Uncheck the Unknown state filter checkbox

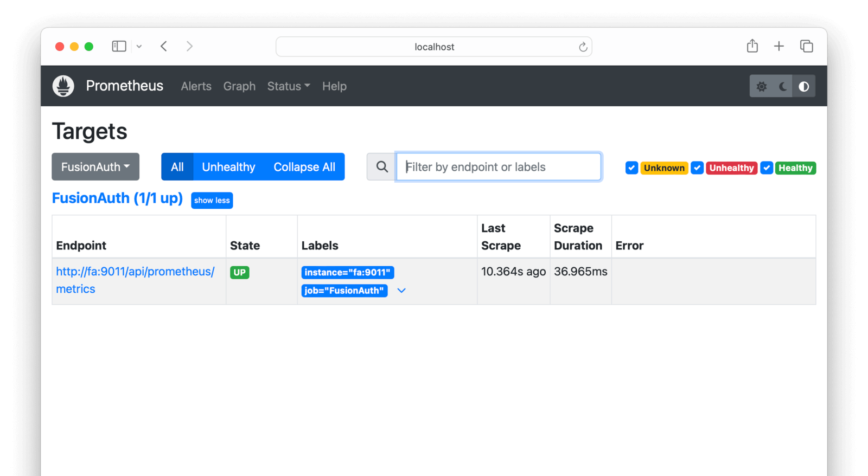pyautogui.click(x=631, y=168)
